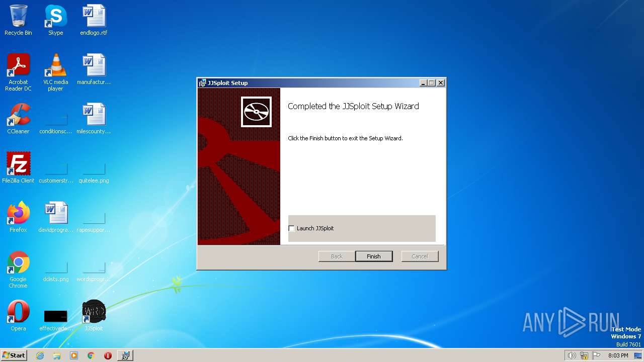644x362 pixels.
Task: Select the Opera desktop shortcut
Action: 18,316
